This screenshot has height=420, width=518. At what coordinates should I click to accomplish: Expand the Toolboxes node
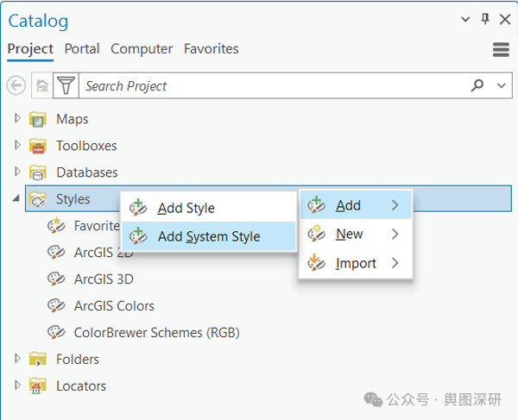click(x=17, y=145)
